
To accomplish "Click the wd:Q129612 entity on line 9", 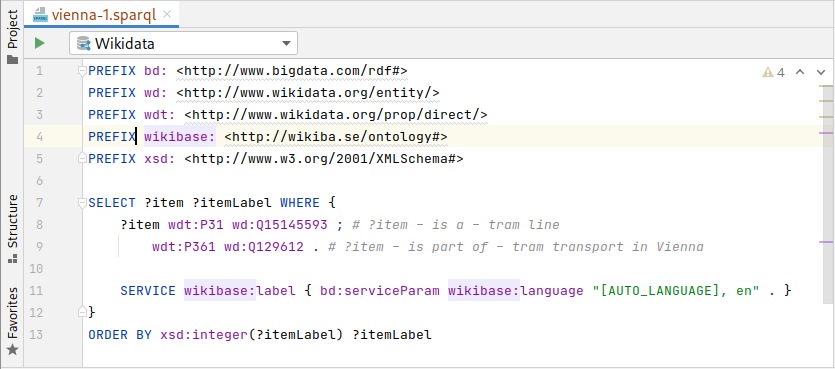I will click(264, 247).
